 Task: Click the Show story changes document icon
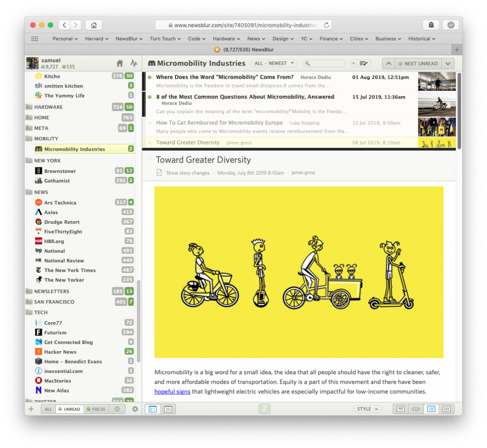coord(159,173)
